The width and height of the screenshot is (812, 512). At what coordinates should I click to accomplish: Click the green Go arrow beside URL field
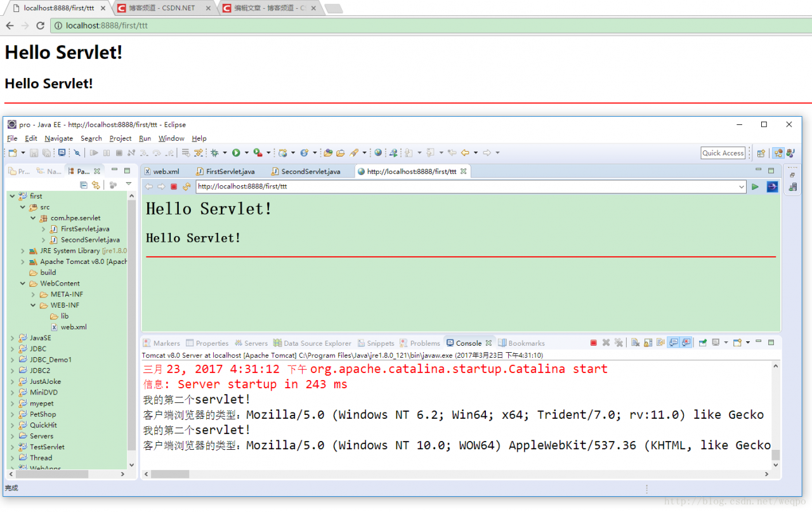click(x=755, y=187)
